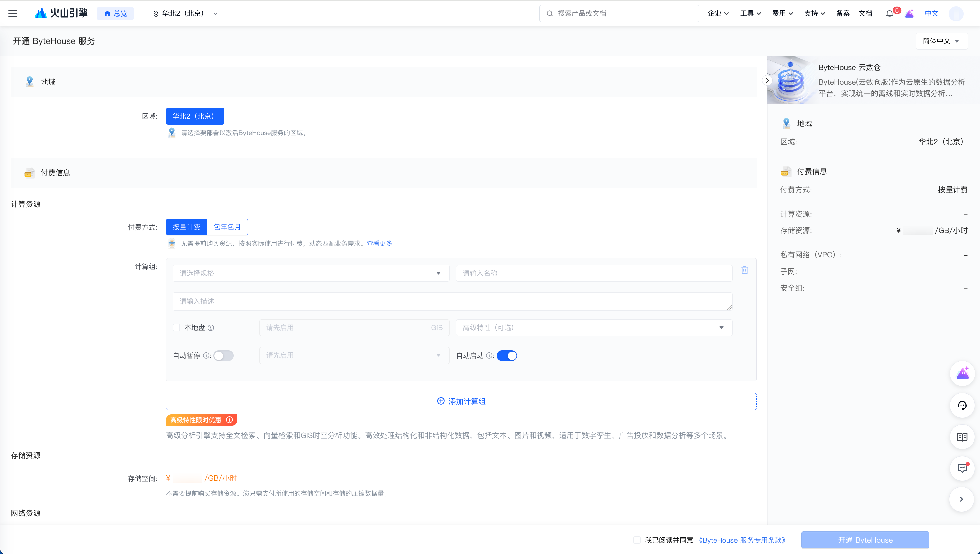Select the 包年包月 payment tab

[x=227, y=227]
